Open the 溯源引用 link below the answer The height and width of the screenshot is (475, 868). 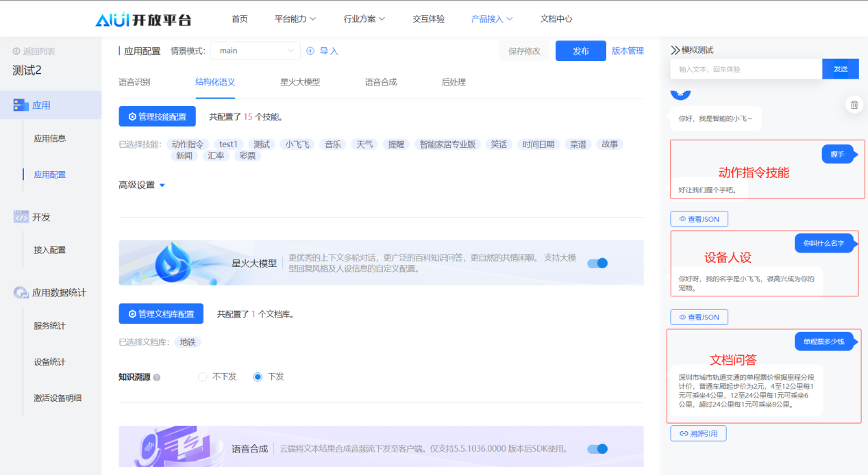(698, 433)
